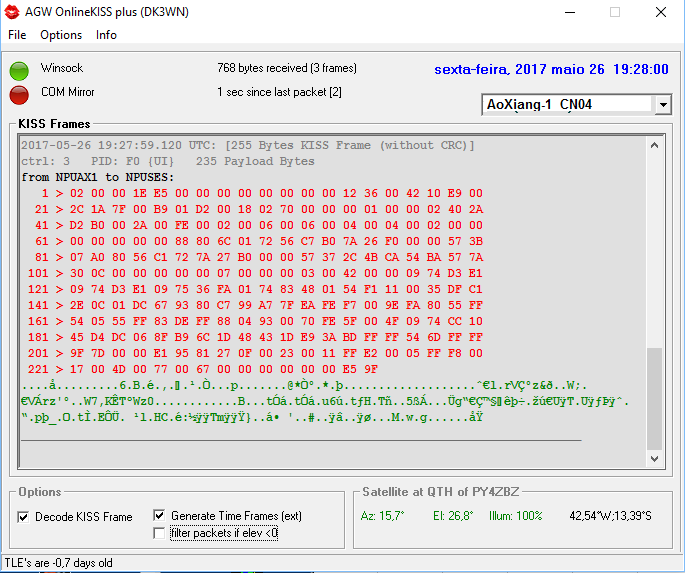
Task: Click the AoXiang-1 CN04 satellite name field
Action: point(567,104)
